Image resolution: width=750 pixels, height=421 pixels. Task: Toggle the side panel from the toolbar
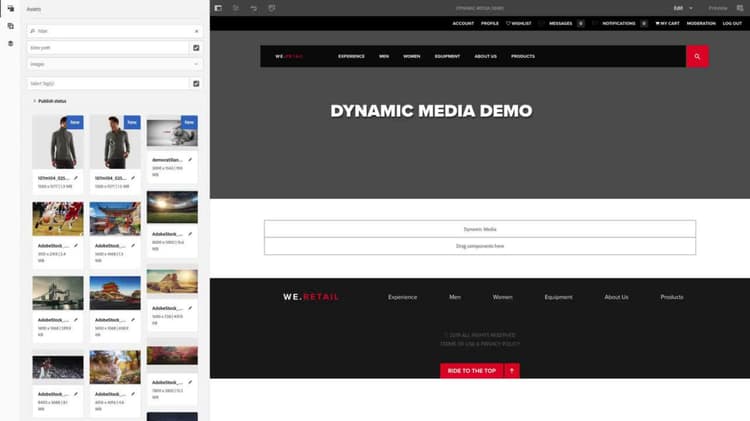[x=218, y=8]
